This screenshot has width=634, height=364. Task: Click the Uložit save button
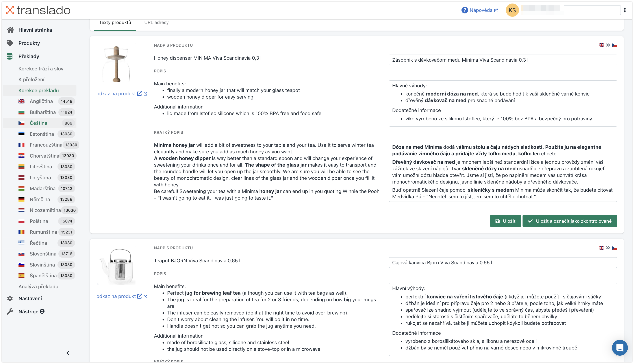(505, 221)
